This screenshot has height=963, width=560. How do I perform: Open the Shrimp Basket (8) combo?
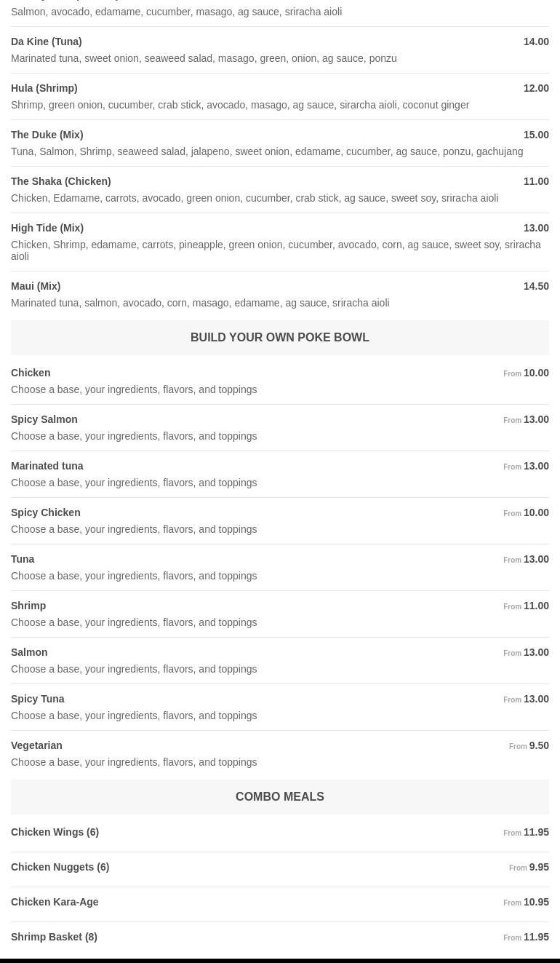tap(54, 938)
